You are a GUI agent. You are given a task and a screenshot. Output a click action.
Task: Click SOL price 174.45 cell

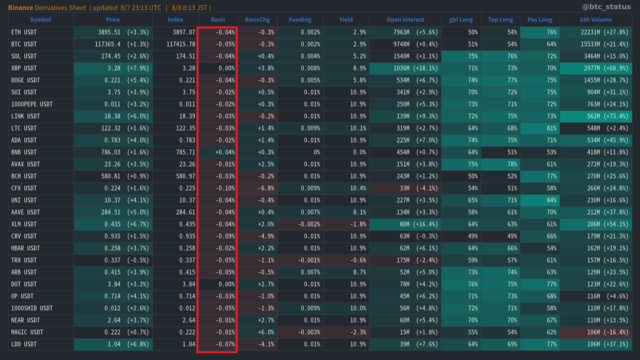point(113,56)
